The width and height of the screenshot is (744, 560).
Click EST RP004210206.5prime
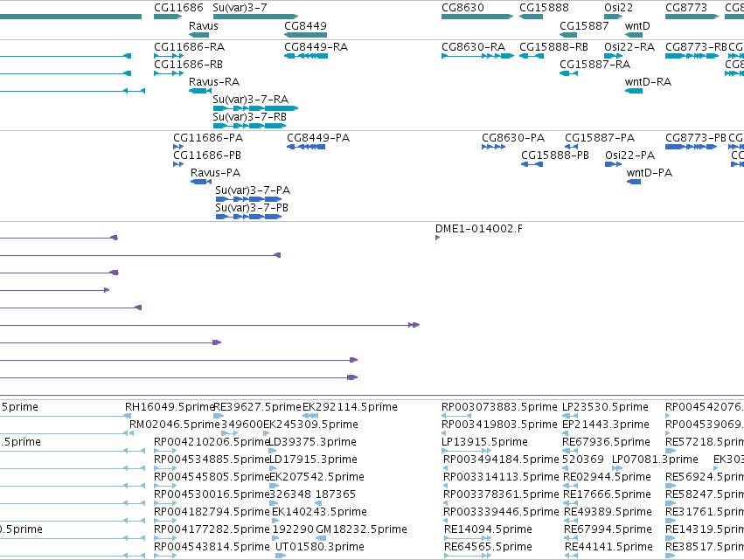[212, 442]
